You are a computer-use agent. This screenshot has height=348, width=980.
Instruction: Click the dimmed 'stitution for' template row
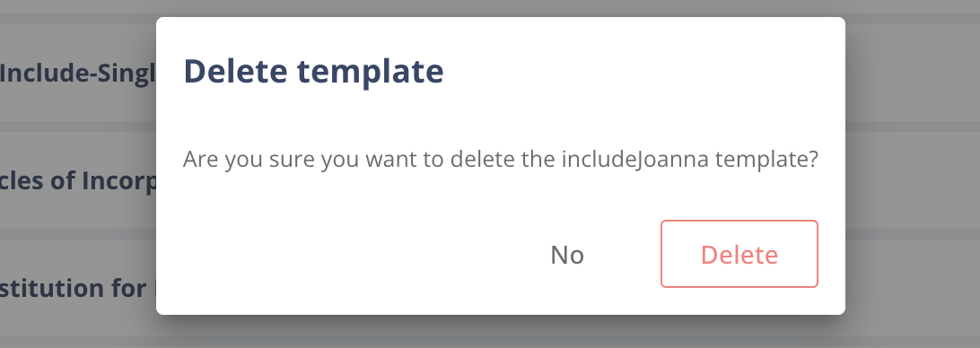(77, 287)
